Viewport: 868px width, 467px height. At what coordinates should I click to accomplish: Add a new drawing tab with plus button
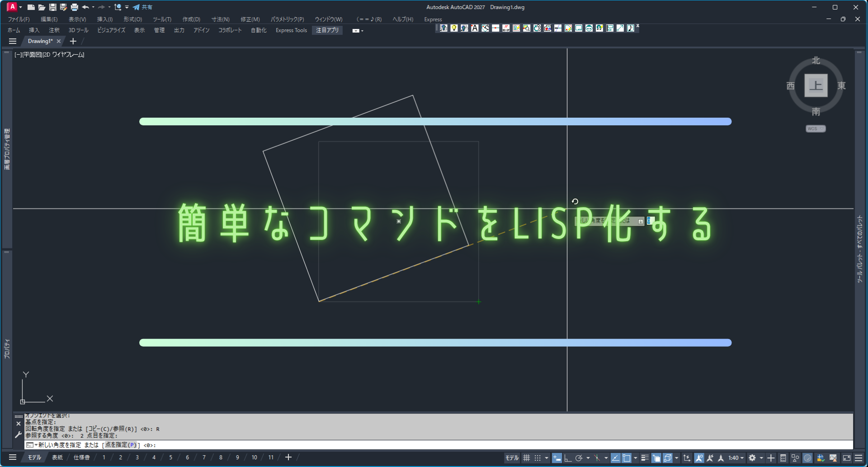[x=73, y=41]
